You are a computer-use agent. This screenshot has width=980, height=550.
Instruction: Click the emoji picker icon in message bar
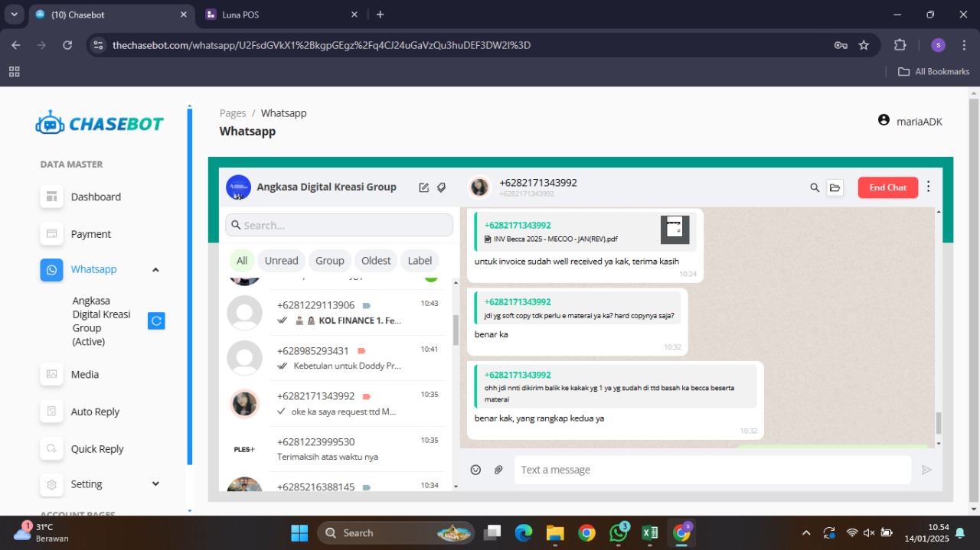pyautogui.click(x=475, y=470)
